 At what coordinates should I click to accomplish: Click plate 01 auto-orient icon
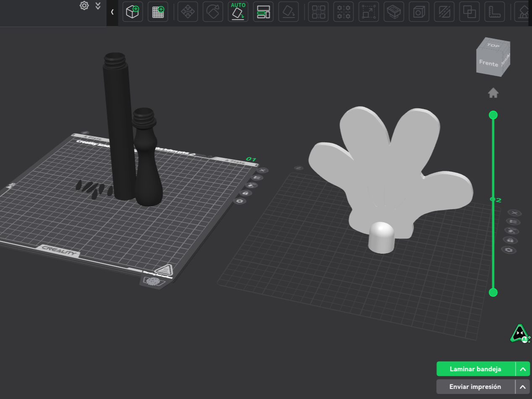[x=252, y=185]
